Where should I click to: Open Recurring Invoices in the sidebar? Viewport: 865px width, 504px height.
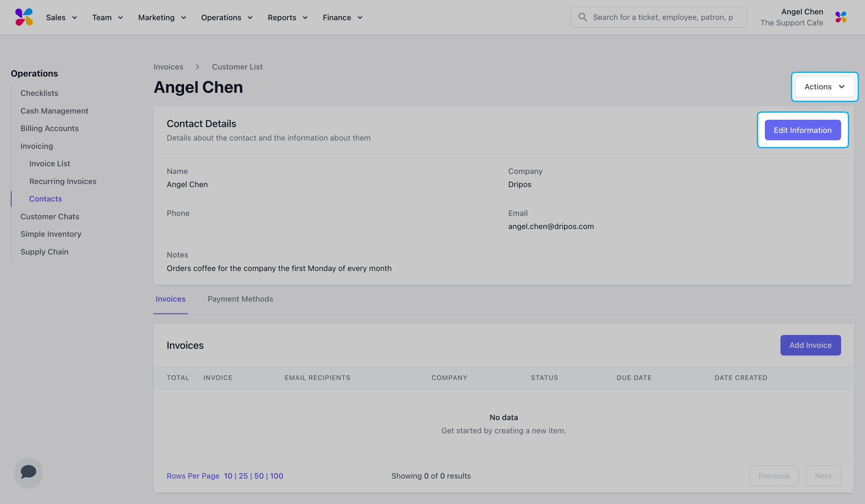click(x=63, y=181)
